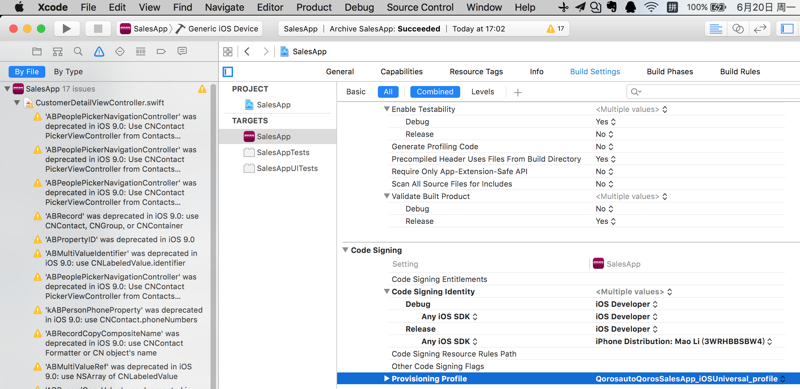The width and height of the screenshot is (800, 389).
Task: Open the Debug navigator icon
Action: pos(140,52)
